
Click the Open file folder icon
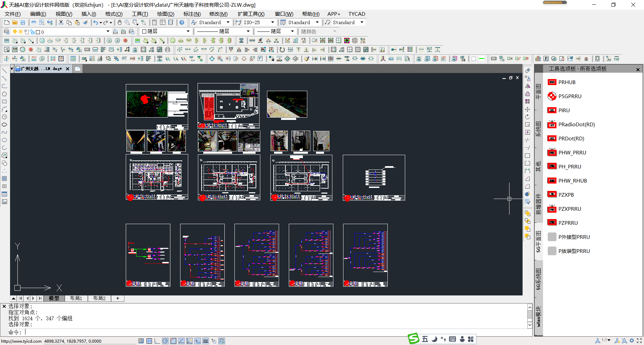[15, 22]
